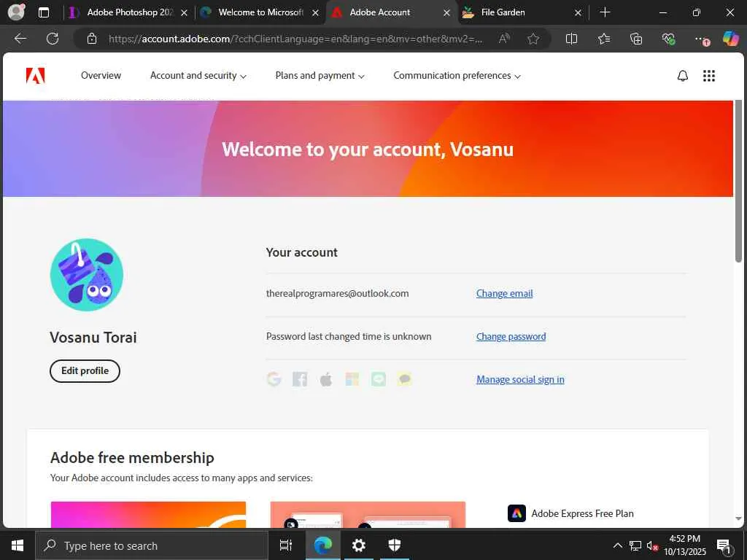Refresh the page with reload icon
Image resolution: width=747 pixels, height=560 pixels.
click(x=53, y=39)
